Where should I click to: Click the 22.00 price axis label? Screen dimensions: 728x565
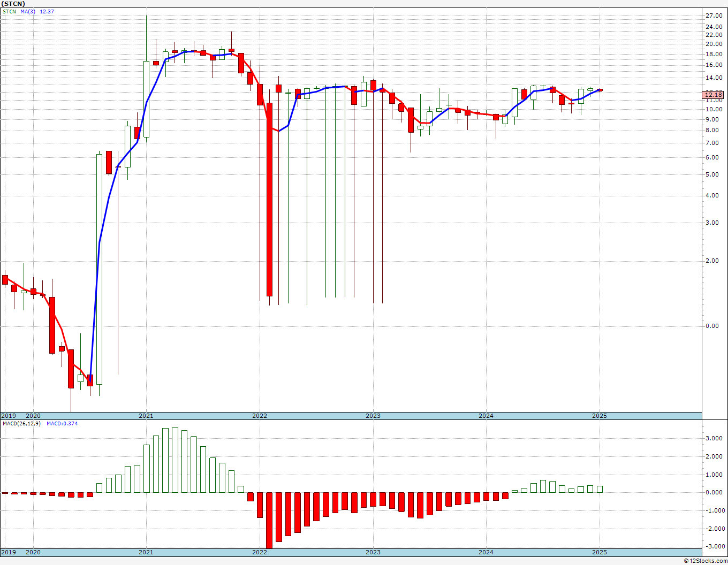[x=714, y=35]
